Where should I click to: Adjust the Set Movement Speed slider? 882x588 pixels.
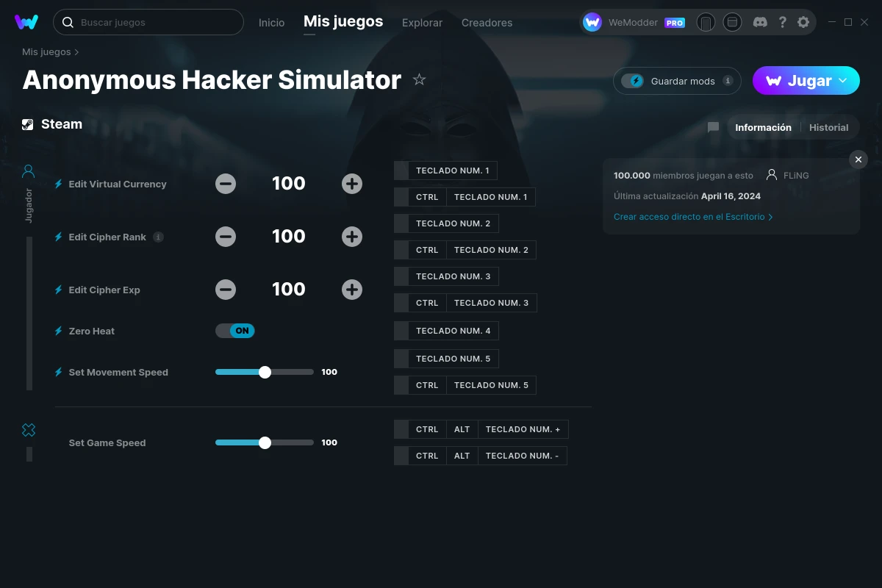pyautogui.click(x=265, y=372)
